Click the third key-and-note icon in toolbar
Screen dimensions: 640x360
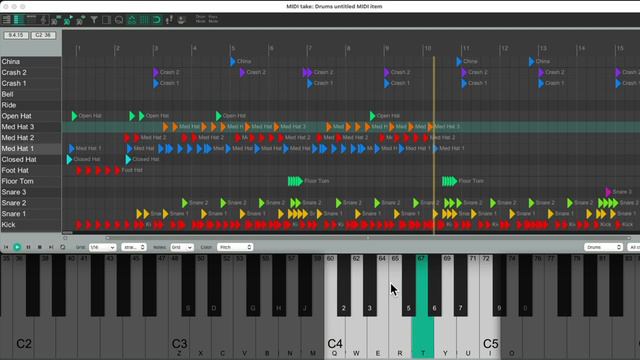coord(81,20)
